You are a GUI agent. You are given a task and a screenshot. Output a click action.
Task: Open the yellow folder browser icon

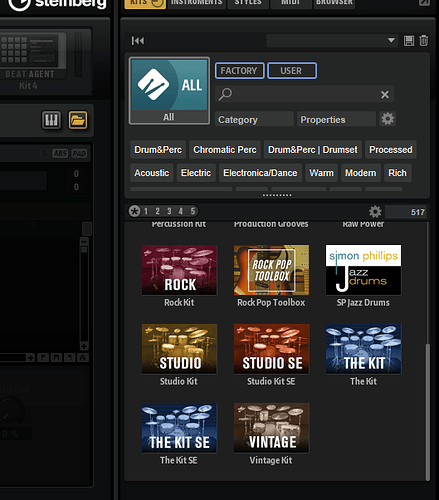click(78, 120)
